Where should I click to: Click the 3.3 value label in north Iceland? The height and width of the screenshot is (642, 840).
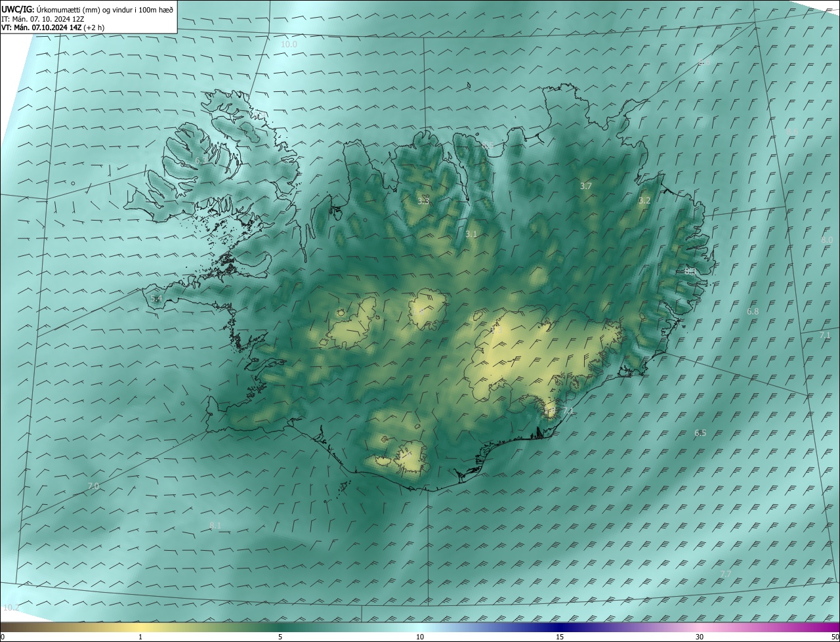423,201
